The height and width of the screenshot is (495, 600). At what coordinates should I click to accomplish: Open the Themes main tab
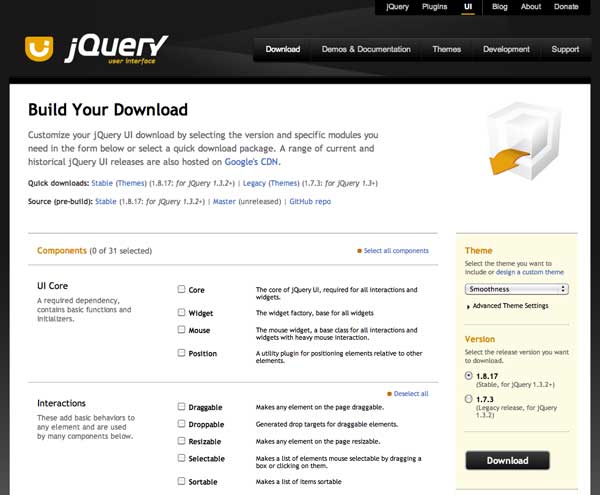(x=447, y=49)
